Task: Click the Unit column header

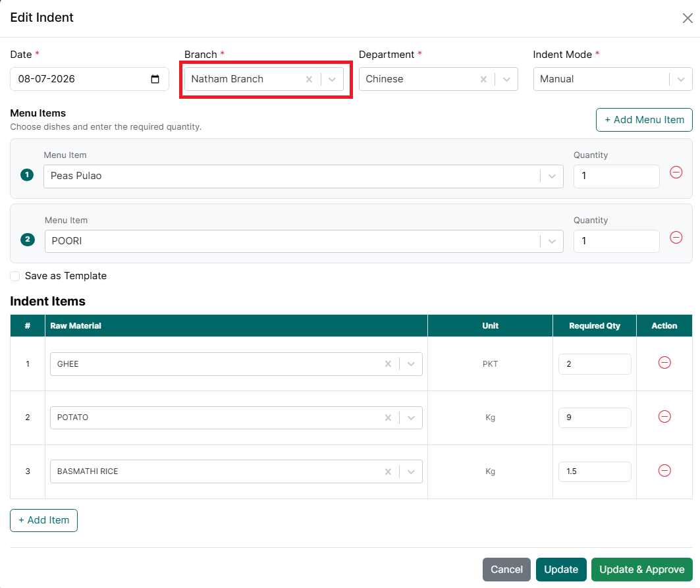Action: tap(490, 326)
